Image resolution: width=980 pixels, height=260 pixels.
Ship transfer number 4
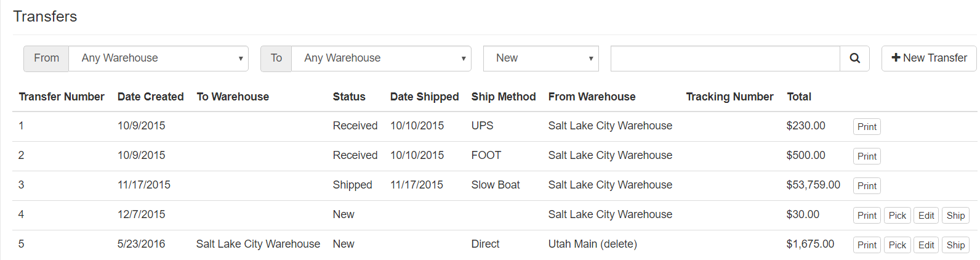(955, 216)
